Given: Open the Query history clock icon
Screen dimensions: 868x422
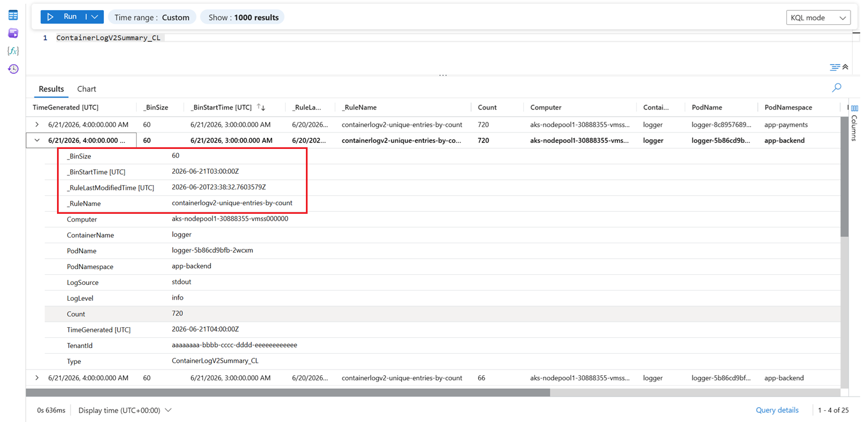Looking at the screenshot, I should tap(12, 69).
